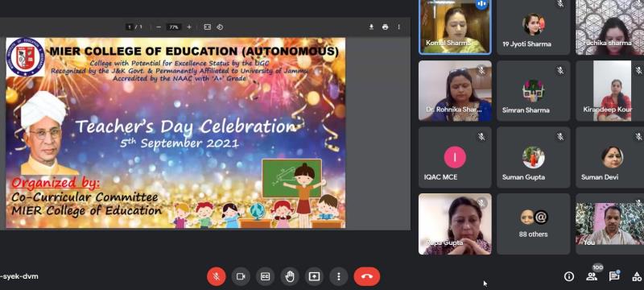This screenshot has height=290, width=644.
Task: Open the Present now screen share button
Action: pyautogui.click(x=314, y=276)
